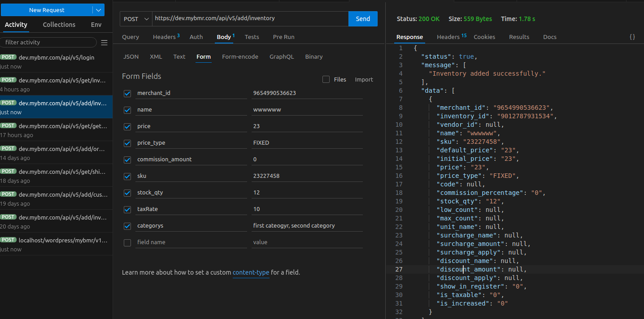Open the activity list hamburger menu icon
Image resolution: width=644 pixels, height=319 pixels.
pos(104,43)
